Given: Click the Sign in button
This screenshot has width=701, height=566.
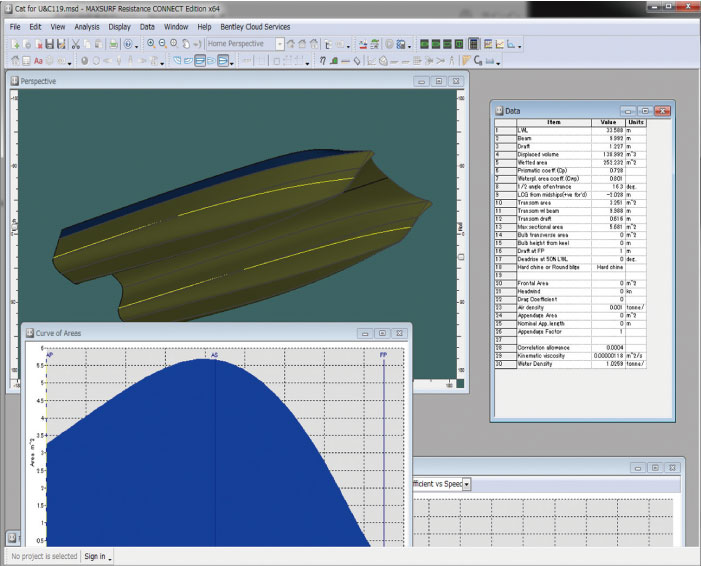Looking at the screenshot, I should click(95, 556).
